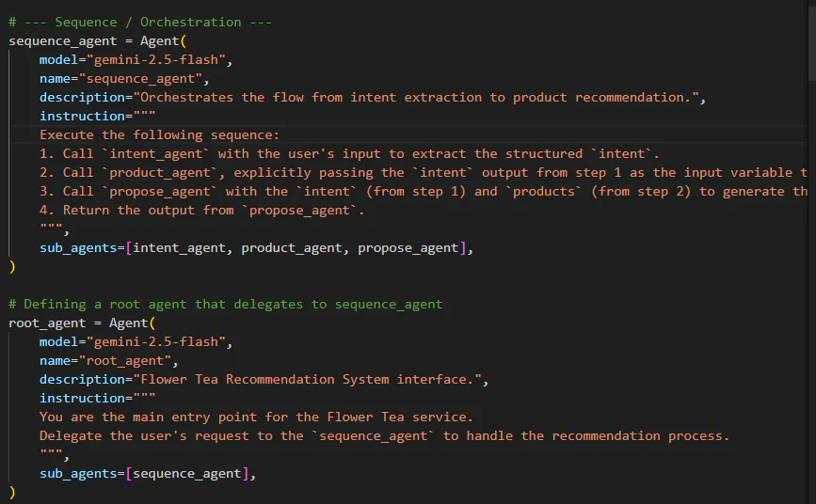Select product_agent in the sub_agents list
This screenshot has width=816, height=504.
[296, 247]
